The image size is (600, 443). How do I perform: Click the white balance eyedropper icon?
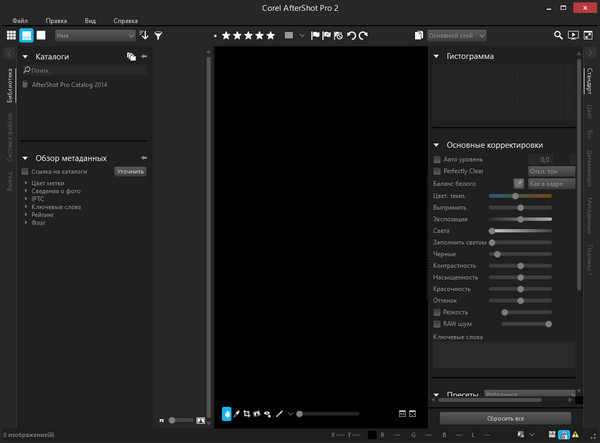518,184
